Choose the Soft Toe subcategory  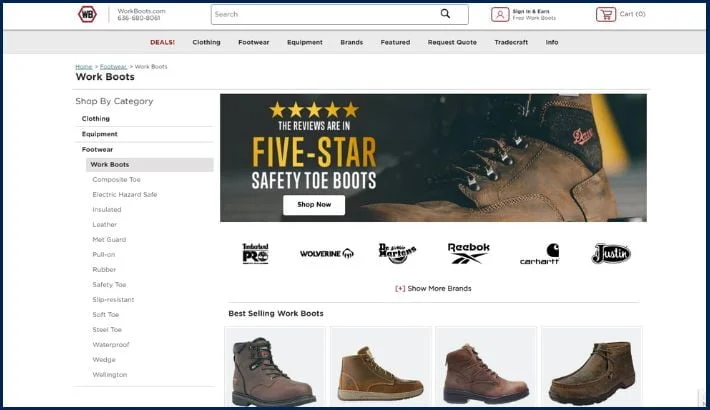106,315
